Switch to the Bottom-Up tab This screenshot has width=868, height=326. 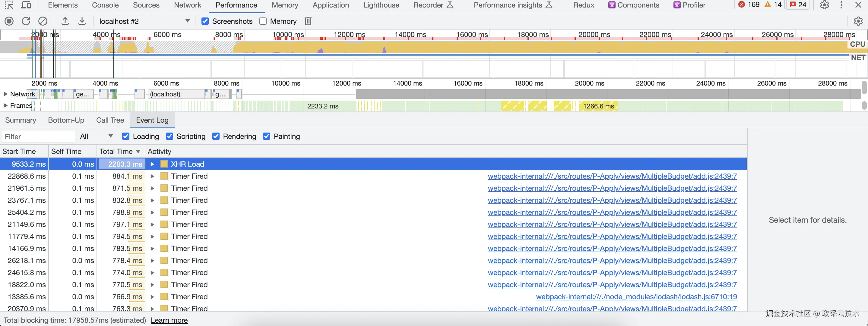click(66, 120)
